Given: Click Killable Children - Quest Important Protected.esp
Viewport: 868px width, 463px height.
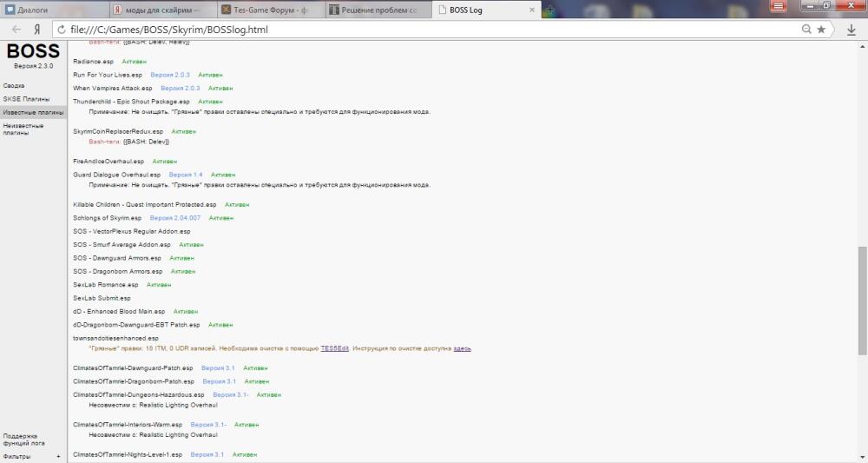Looking at the screenshot, I should point(144,204).
